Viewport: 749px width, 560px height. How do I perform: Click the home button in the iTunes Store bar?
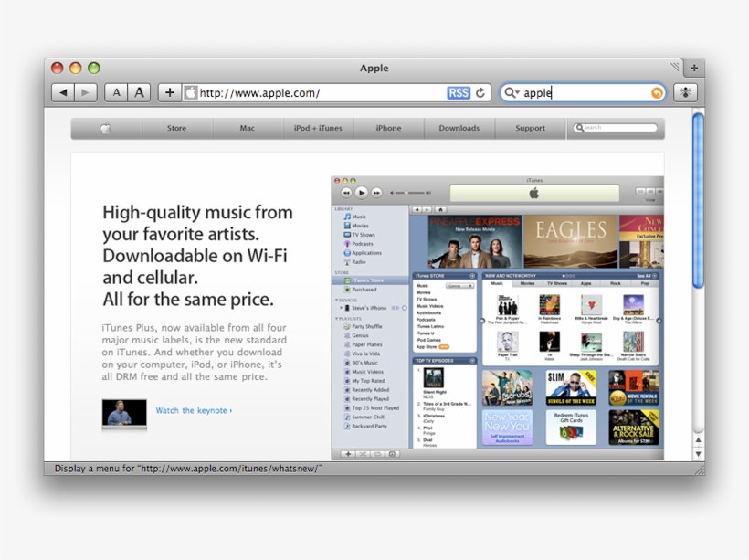(441, 209)
